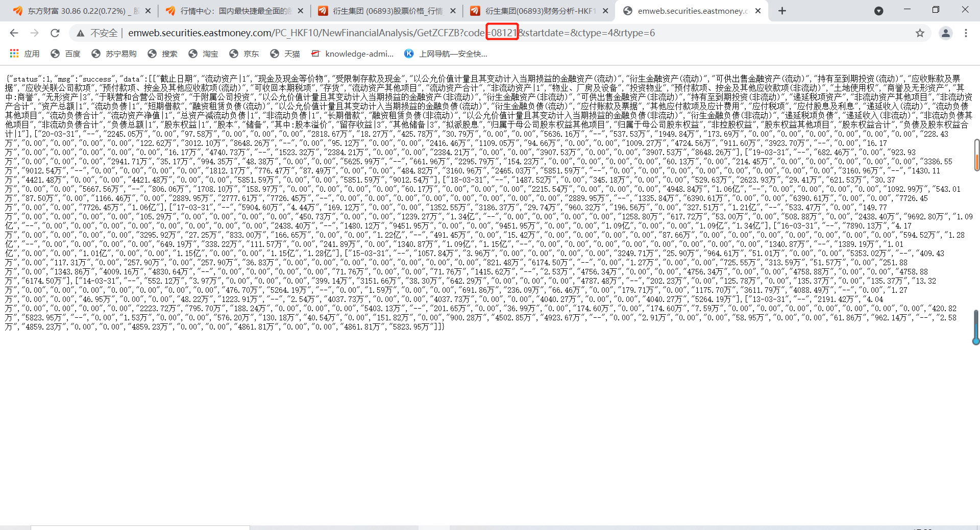This screenshot has width=980, height=530.
Task: Open the 苏宁易购 bookmark
Action: click(114, 54)
